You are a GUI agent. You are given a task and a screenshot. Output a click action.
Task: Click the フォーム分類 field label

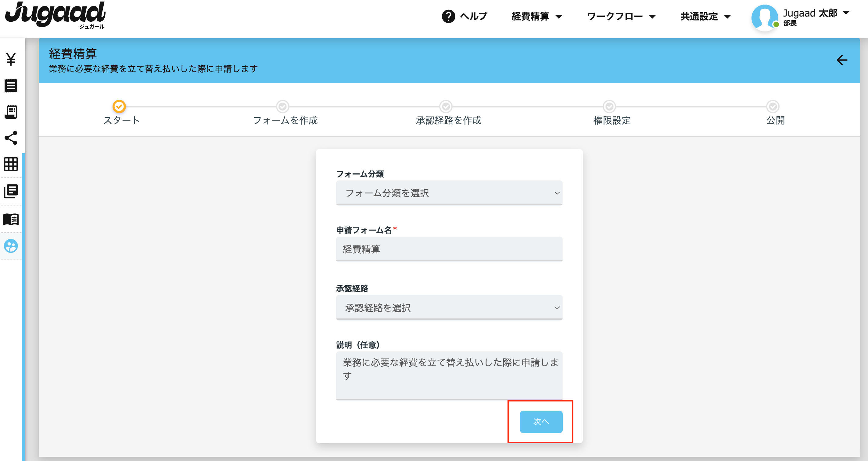tap(360, 174)
